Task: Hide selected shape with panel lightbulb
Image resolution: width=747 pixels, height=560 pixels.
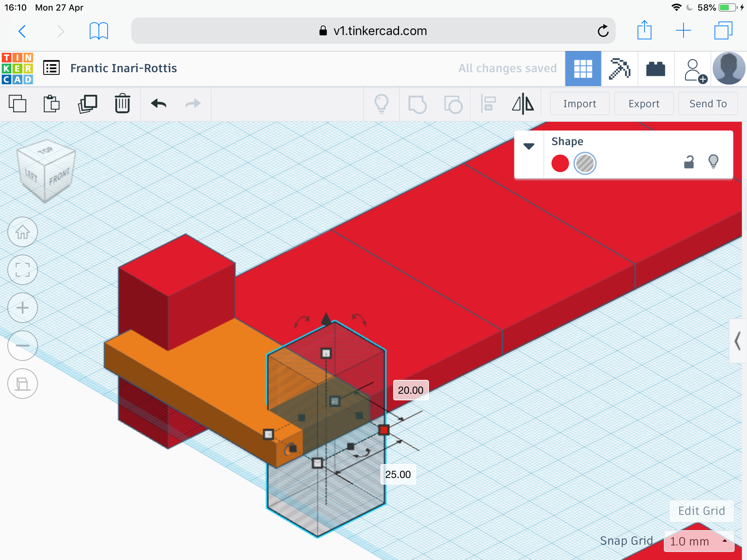Action: click(x=713, y=162)
